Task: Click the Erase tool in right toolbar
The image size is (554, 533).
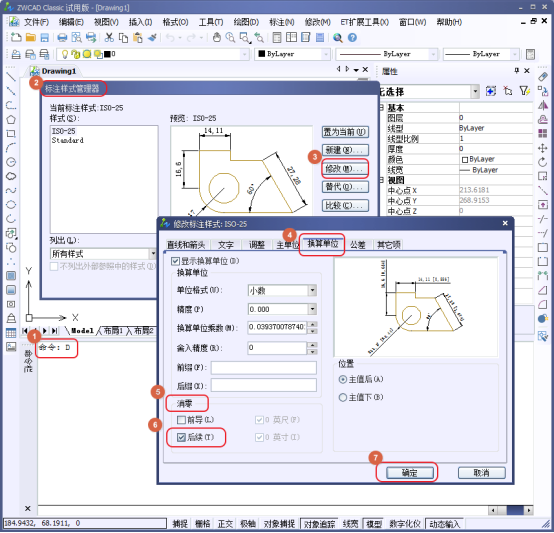Action: (543, 77)
